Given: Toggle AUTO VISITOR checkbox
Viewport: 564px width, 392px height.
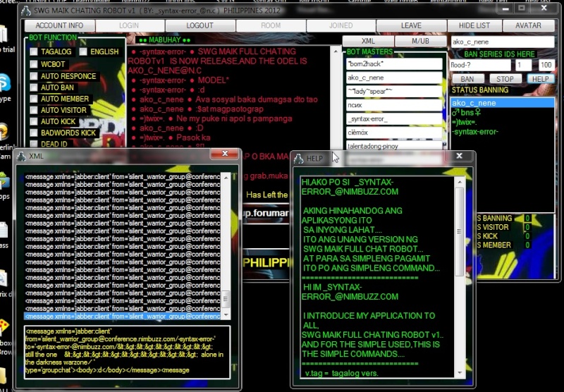Looking at the screenshot, I should 34,110.
